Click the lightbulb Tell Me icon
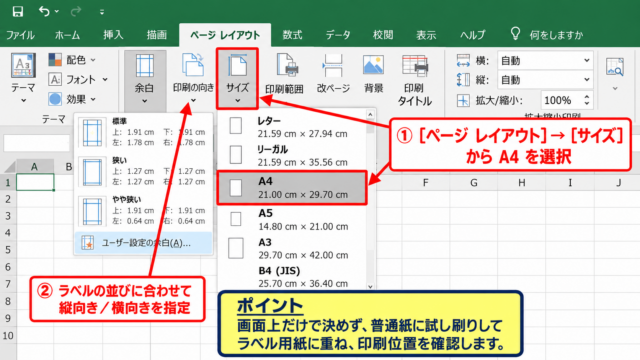The image size is (640, 360). (515, 34)
